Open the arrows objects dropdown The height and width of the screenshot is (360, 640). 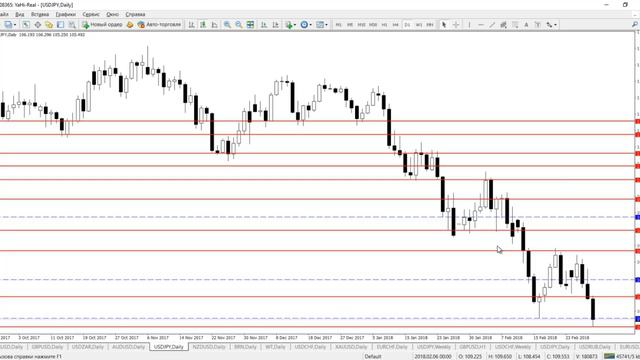coord(551,25)
